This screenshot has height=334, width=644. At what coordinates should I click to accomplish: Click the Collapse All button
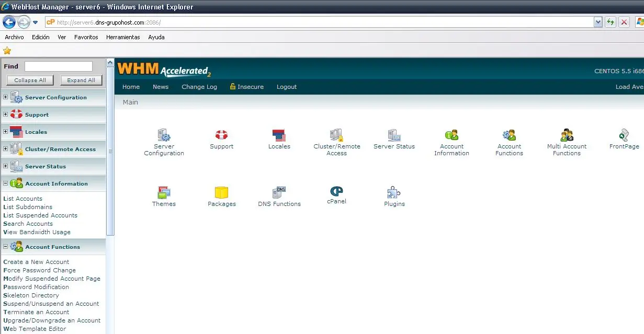30,80
